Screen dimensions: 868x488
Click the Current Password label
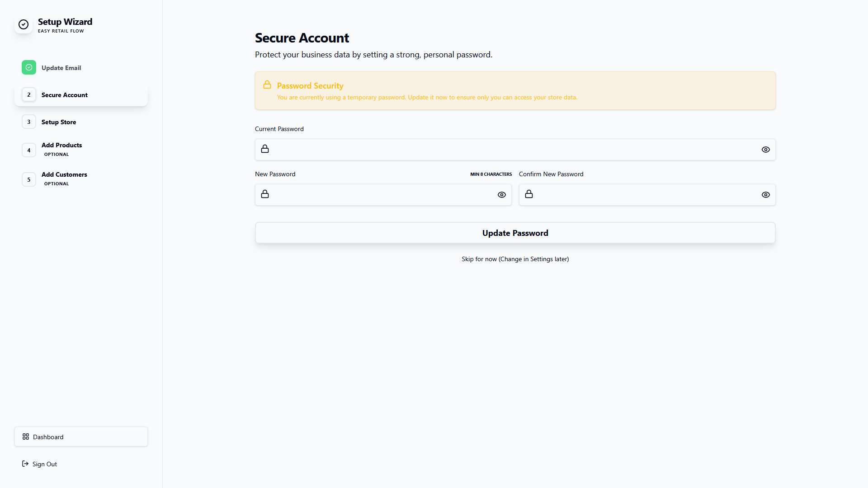click(x=279, y=129)
